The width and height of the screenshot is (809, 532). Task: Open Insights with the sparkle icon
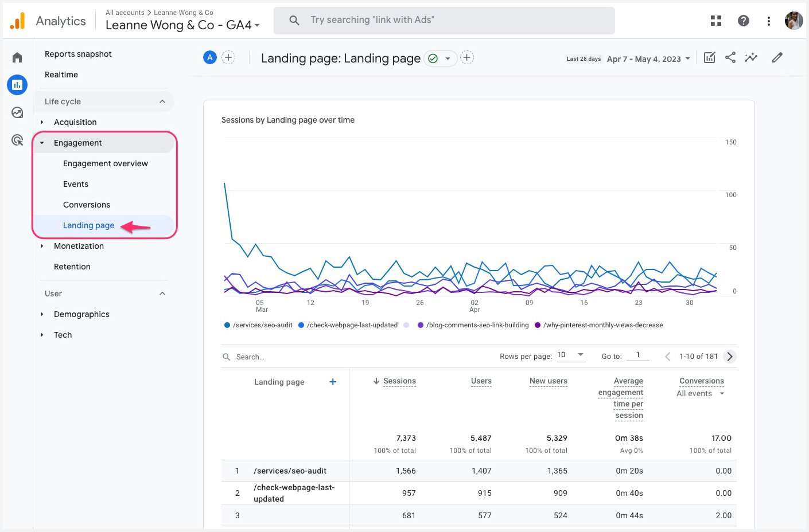tap(751, 57)
